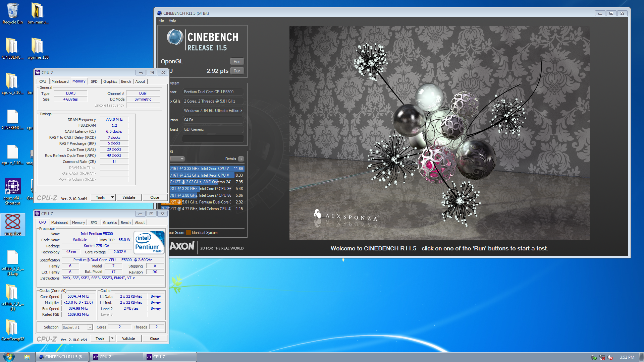Click Tools button in Memory CPU-Z window
The image size is (644, 362).
coord(100,197)
